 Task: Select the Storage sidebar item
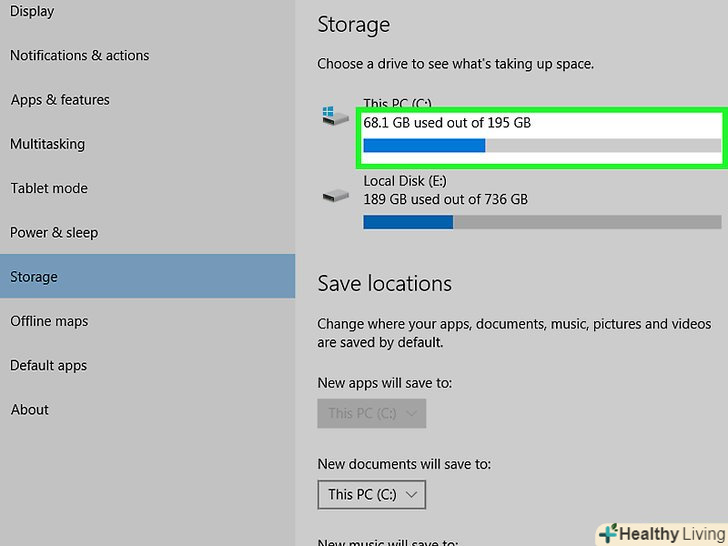tap(34, 277)
